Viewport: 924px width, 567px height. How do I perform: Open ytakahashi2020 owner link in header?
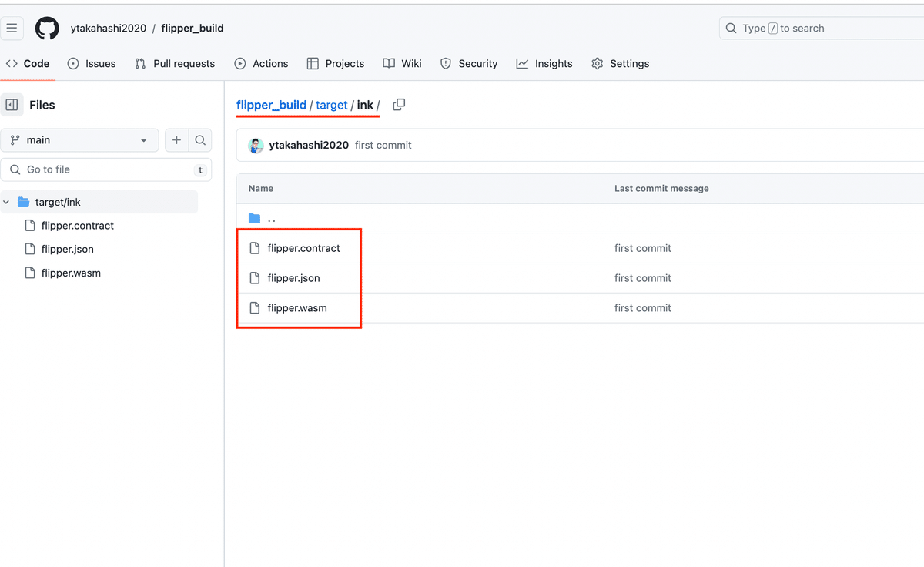pos(109,29)
